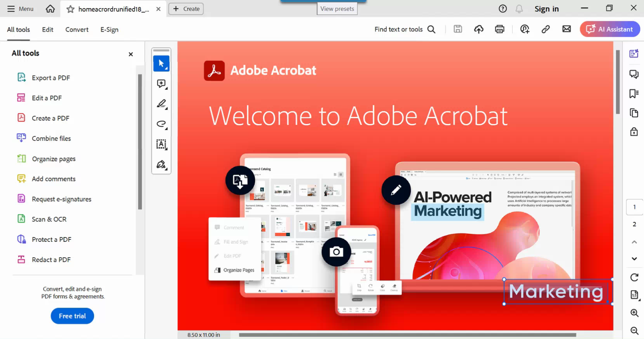Go to next page down arrow
Image resolution: width=644 pixels, height=339 pixels.
point(634,259)
